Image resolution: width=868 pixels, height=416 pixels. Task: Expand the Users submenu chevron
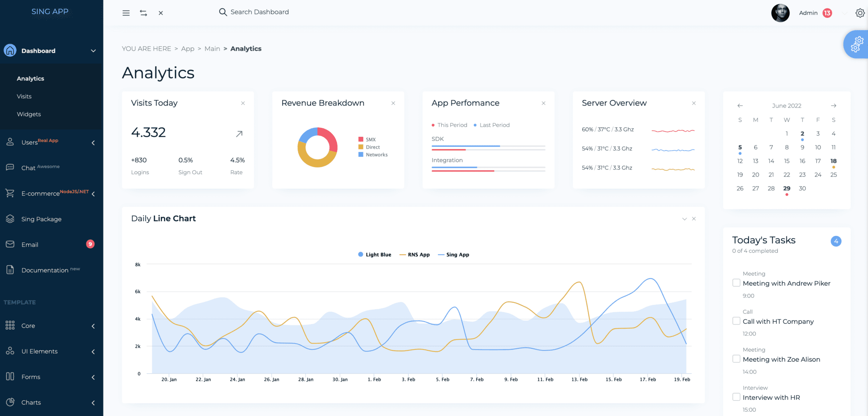click(93, 143)
